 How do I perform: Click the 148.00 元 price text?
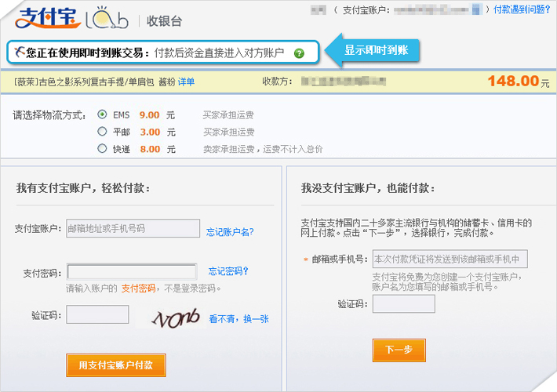pyautogui.click(x=519, y=82)
